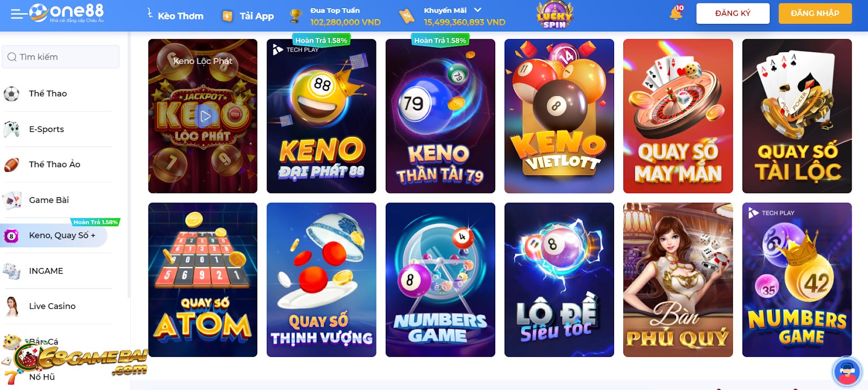Viewport: 868px width, 390px height.
Task: Click the Tải App download icon
Action: click(227, 16)
